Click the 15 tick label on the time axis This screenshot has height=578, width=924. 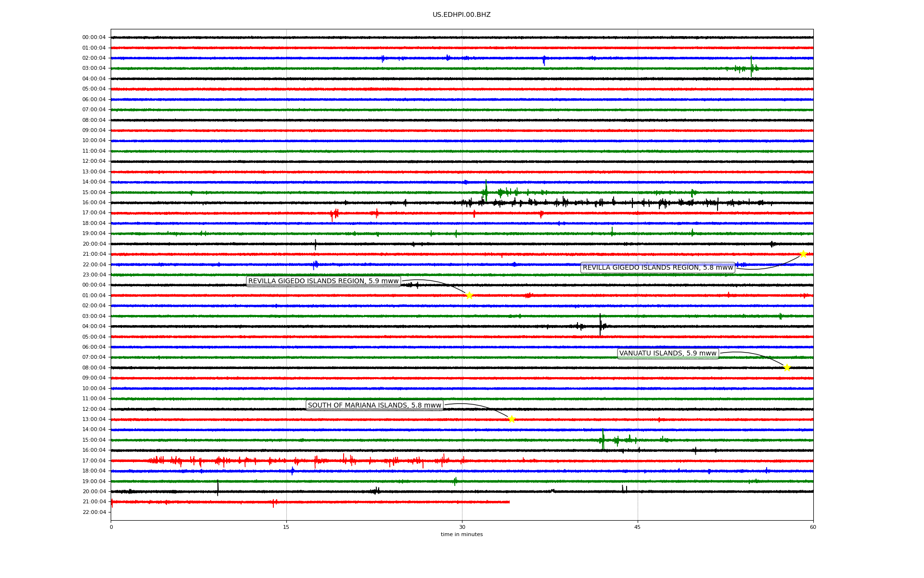coord(286,527)
